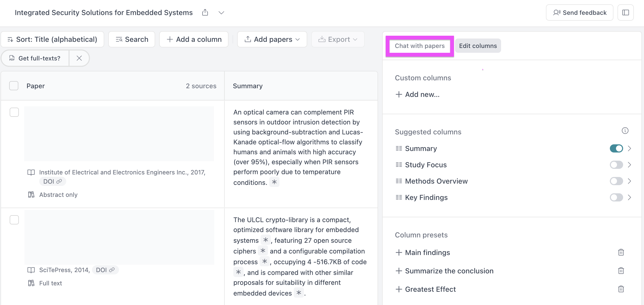Expand title dropdown chevron
Screen dimensions: 644x305
click(221, 12)
